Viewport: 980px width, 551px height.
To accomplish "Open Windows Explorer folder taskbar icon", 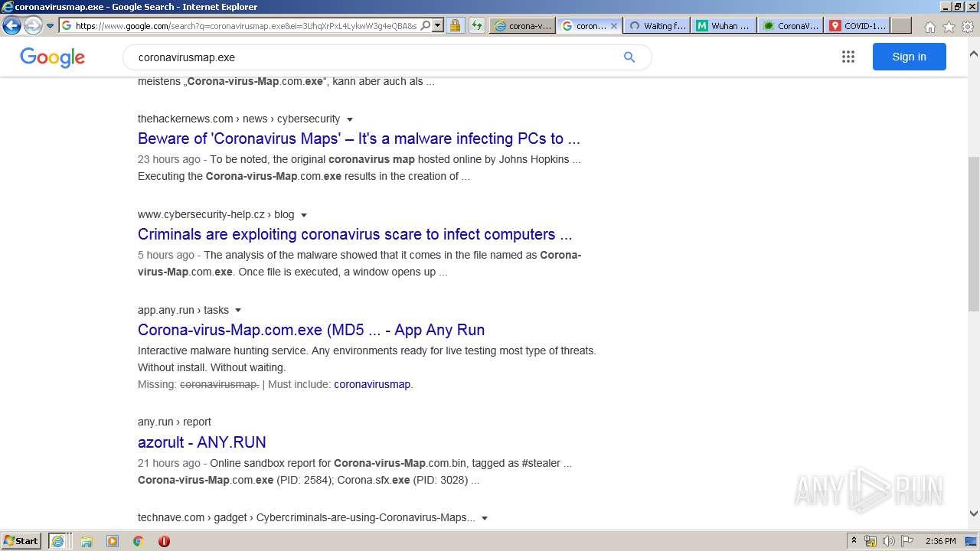I will [87, 541].
